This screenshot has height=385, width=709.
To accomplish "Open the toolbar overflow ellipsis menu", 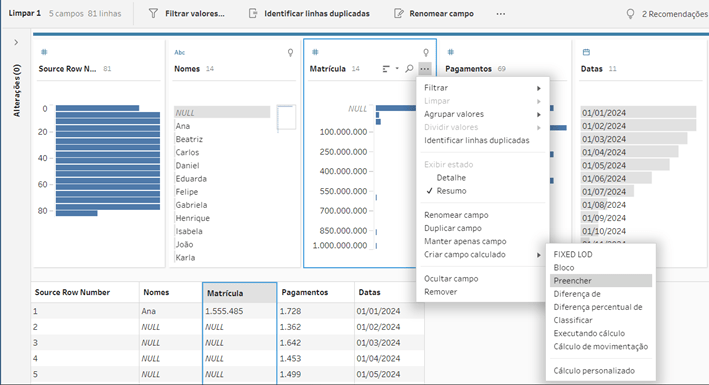I will [501, 14].
